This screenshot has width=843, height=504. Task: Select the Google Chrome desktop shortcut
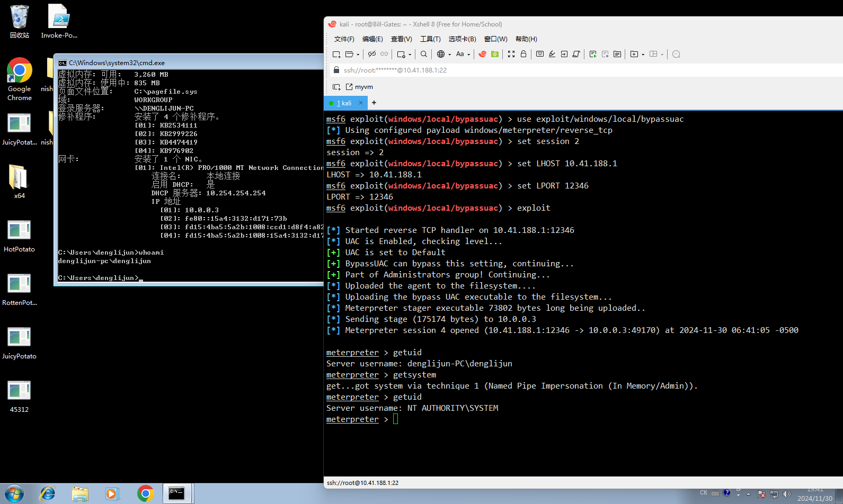point(20,79)
